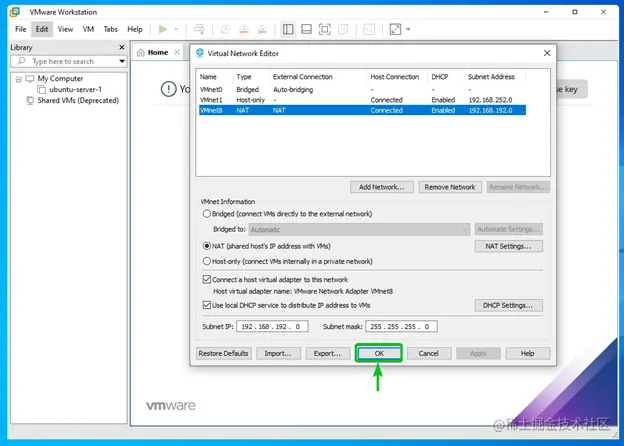This screenshot has width=624, height=446.
Task: Open the View menu
Action: point(65,29)
